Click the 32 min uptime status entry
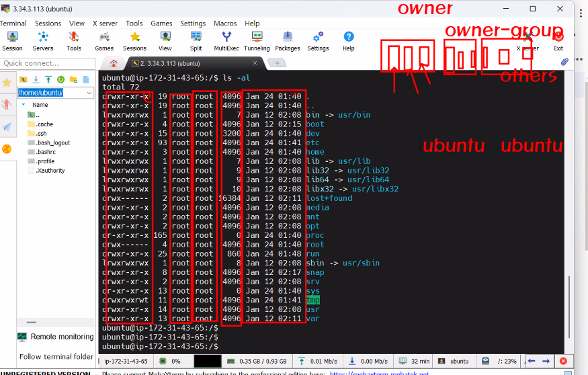Image resolution: width=588 pixels, height=375 pixels. pos(415,361)
